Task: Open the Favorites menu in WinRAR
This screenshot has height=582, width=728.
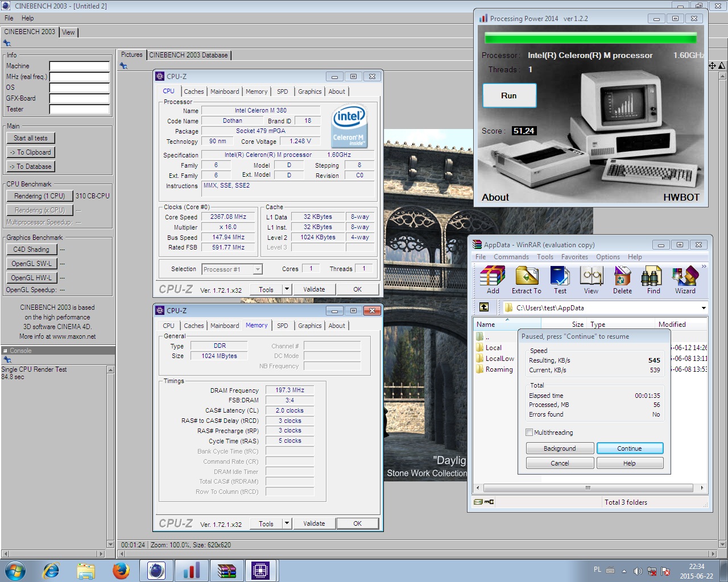Action: (574, 257)
